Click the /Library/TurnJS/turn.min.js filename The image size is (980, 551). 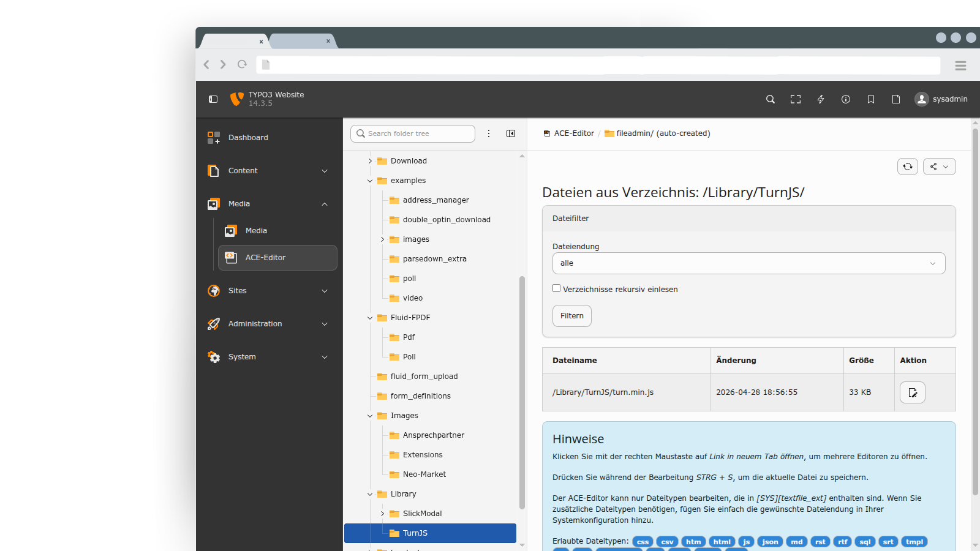603,392
